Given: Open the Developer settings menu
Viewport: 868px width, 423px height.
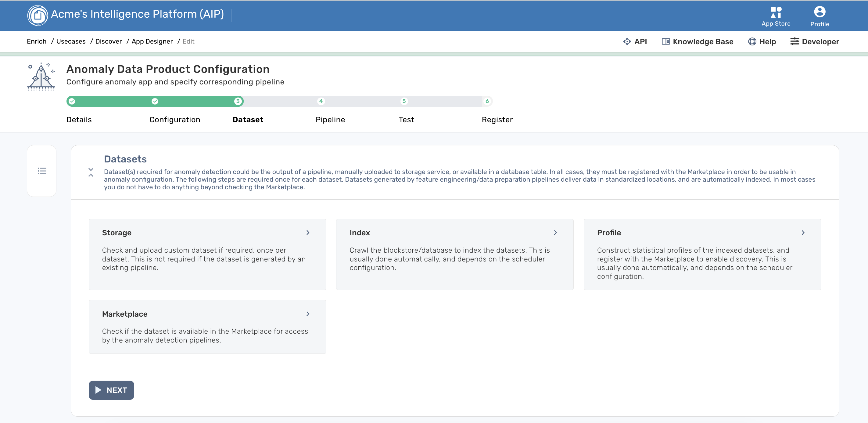Looking at the screenshot, I should point(814,41).
